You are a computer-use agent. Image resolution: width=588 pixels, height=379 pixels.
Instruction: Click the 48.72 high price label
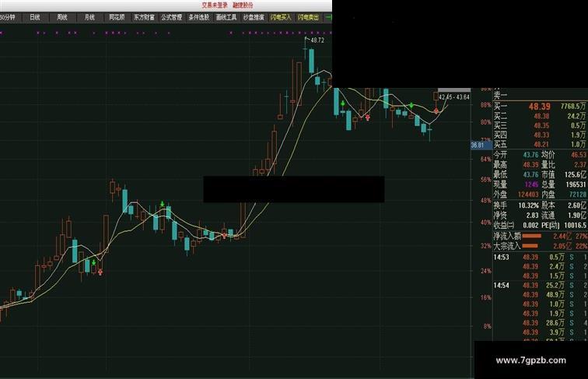tap(317, 40)
